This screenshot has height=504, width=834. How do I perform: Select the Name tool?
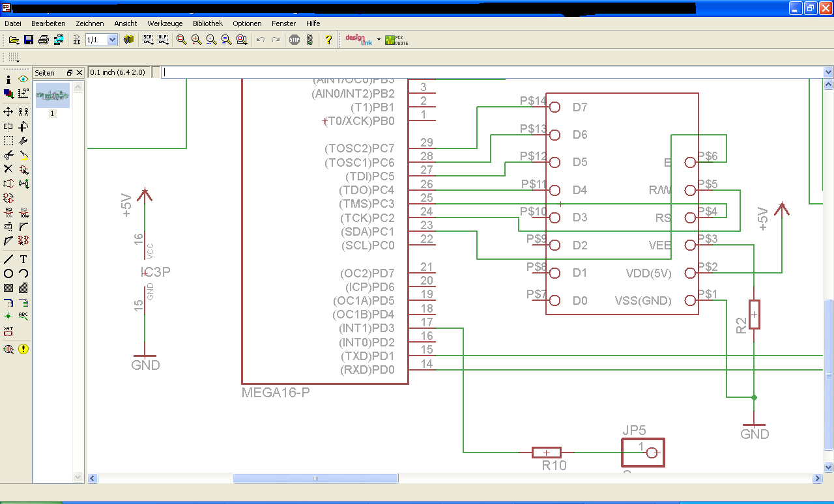(x=8, y=212)
